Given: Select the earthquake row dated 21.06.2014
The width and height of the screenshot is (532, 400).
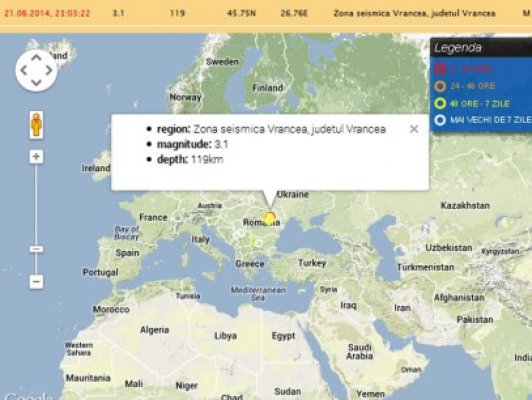Looking at the screenshot, I should tap(266, 13).
